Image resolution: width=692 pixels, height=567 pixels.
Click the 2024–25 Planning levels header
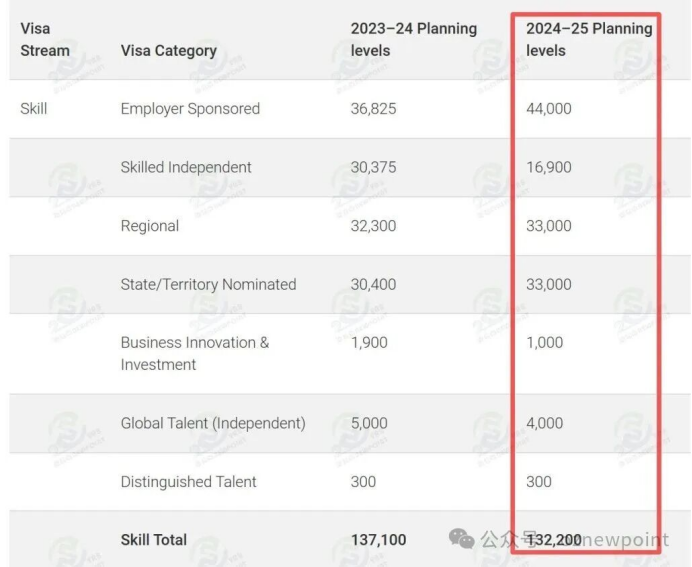[589, 40]
